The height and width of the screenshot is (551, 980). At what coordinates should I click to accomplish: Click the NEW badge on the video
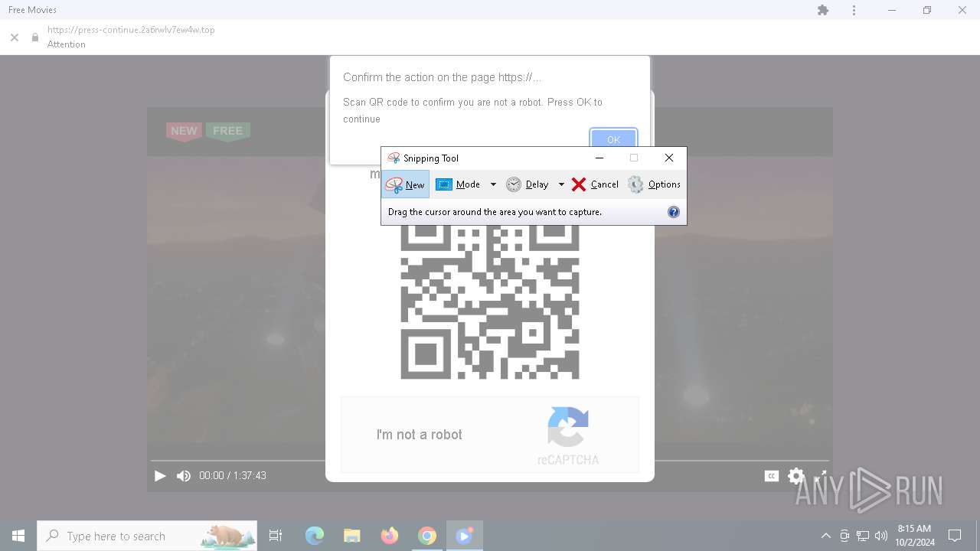coord(184,131)
